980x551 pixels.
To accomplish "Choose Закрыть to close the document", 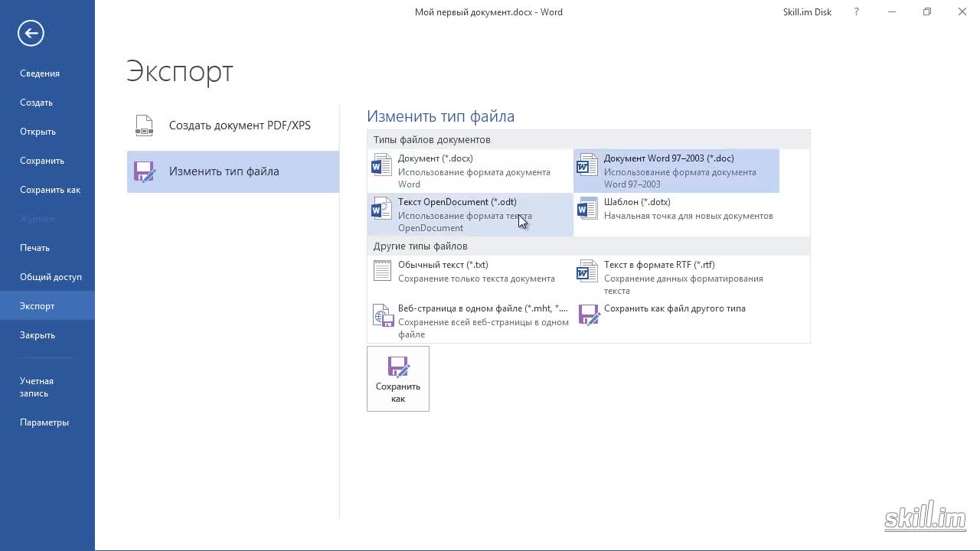I will pyautogui.click(x=47, y=335).
